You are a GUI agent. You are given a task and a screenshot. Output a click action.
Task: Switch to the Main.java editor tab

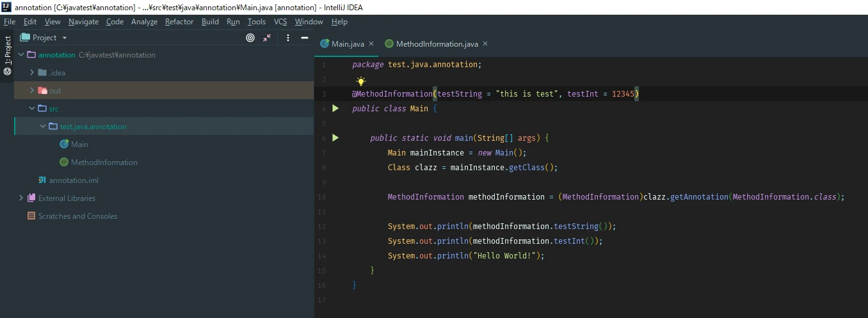click(348, 44)
